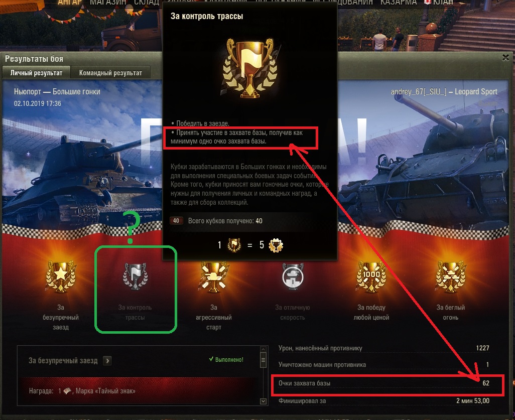Image resolution: width=515 pixels, height=420 pixels.
Task: Click scroll-down arrow in mission list
Action: click(x=263, y=401)
